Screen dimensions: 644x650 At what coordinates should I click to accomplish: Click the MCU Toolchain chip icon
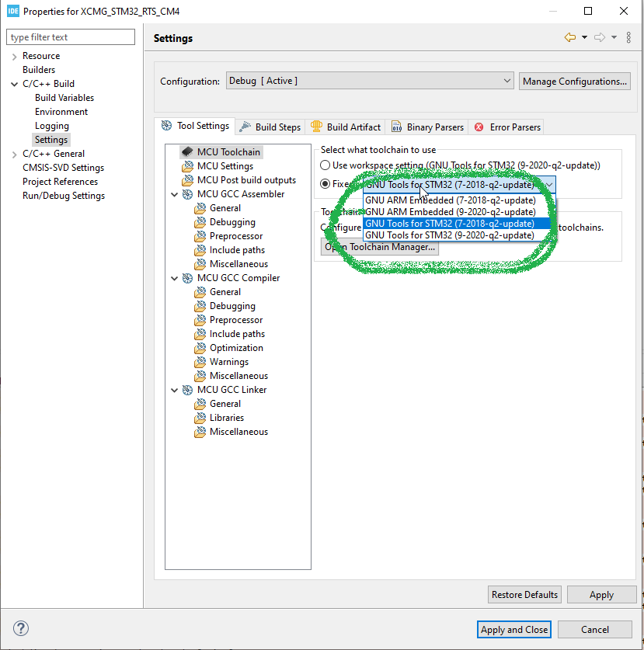[187, 151]
